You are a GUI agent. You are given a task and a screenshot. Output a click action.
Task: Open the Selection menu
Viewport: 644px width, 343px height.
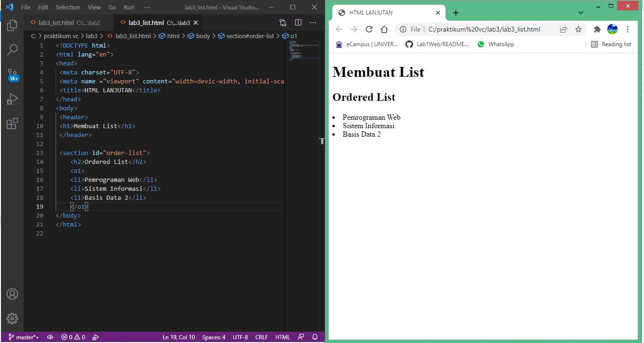pyautogui.click(x=67, y=7)
